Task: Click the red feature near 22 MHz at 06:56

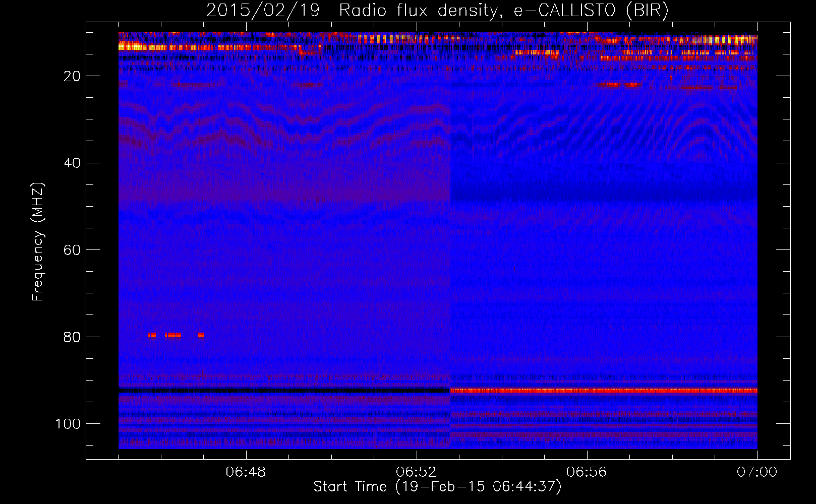Action: pyautogui.click(x=619, y=85)
